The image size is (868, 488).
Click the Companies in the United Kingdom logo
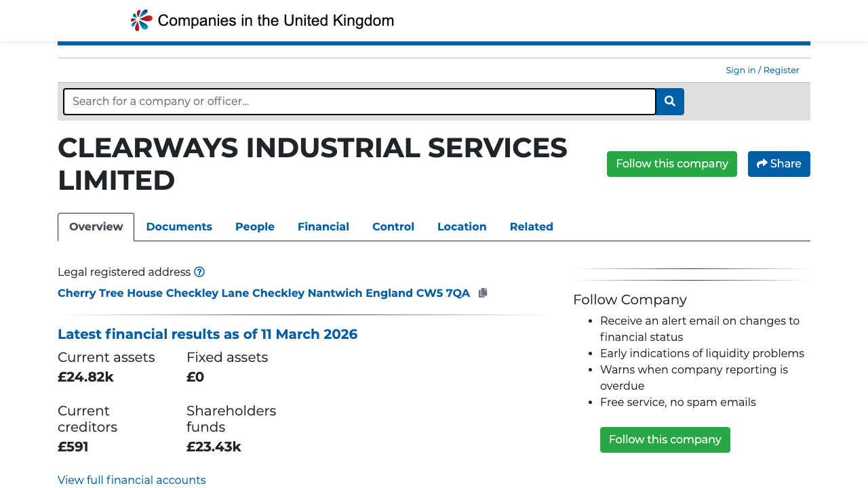[261, 20]
